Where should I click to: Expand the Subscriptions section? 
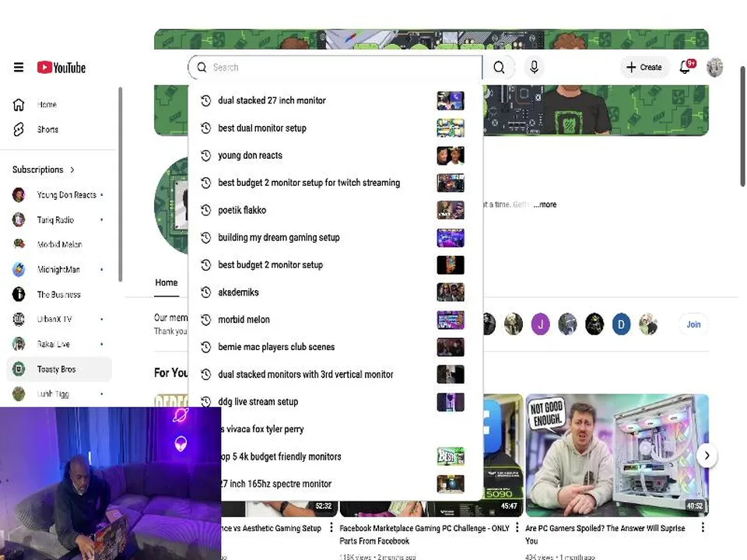point(44,170)
